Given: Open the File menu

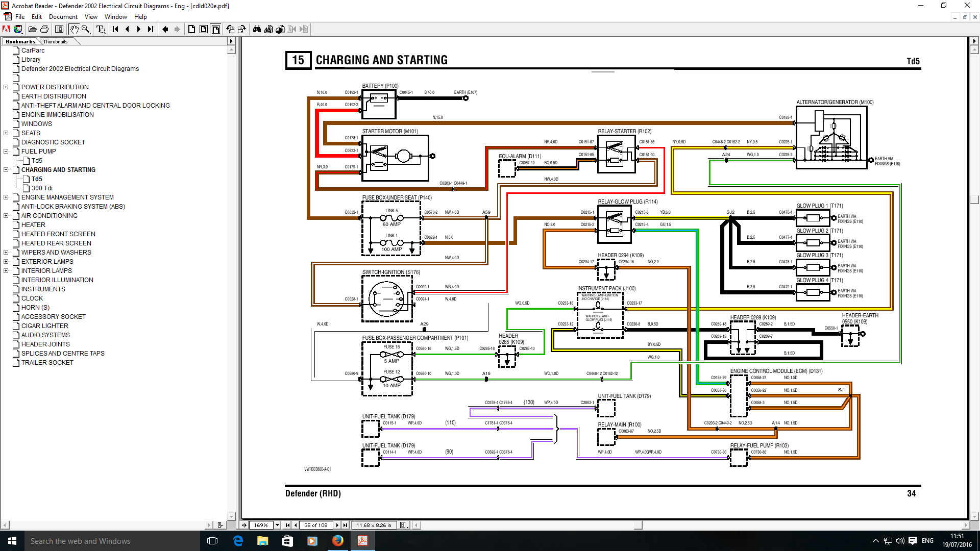Looking at the screenshot, I should click(x=20, y=17).
